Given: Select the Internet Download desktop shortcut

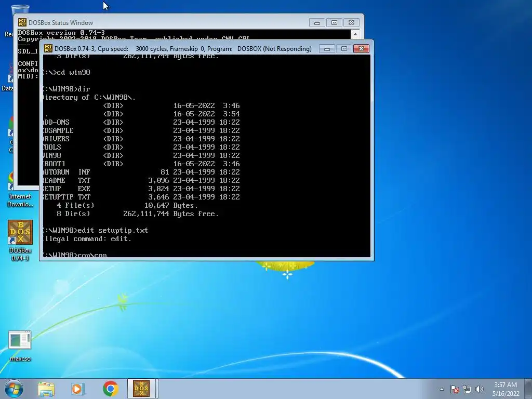Looking at the screenshot, I should tap(20, 190).
